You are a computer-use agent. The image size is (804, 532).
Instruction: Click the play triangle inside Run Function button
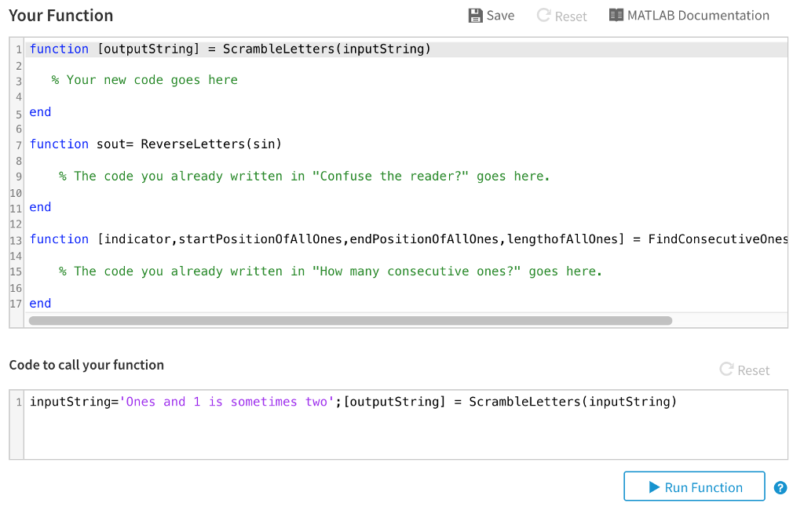pyautogui.click(x=652, y=486)
